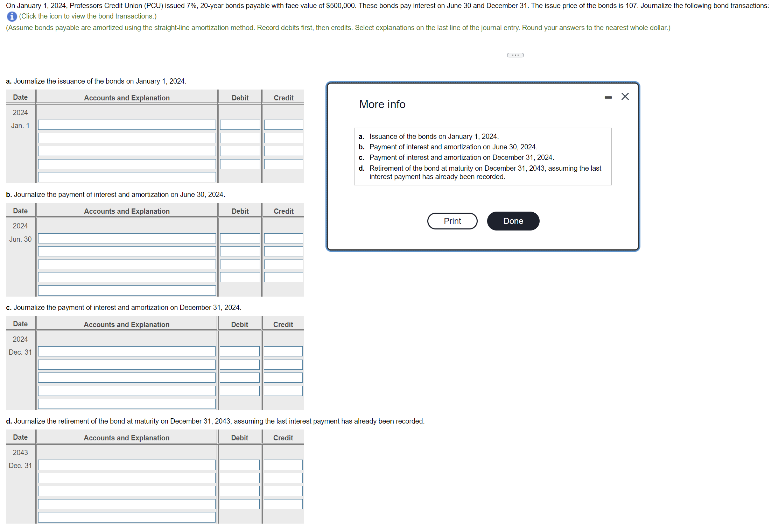The height and width of the screenshot is (532, 779).
Task: Select first account field for 2043 retirement entry
Action: tap(127, 465)
